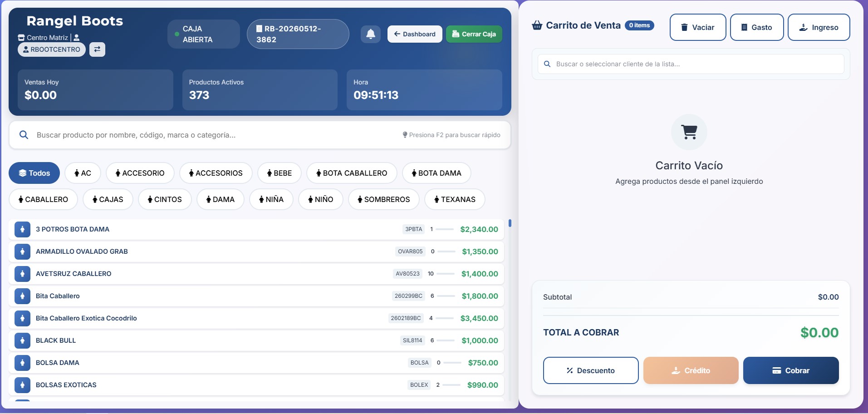This screenshot has width=868, height=414.
Task: Filter products by CINTOS category
Action: (165, 199)
